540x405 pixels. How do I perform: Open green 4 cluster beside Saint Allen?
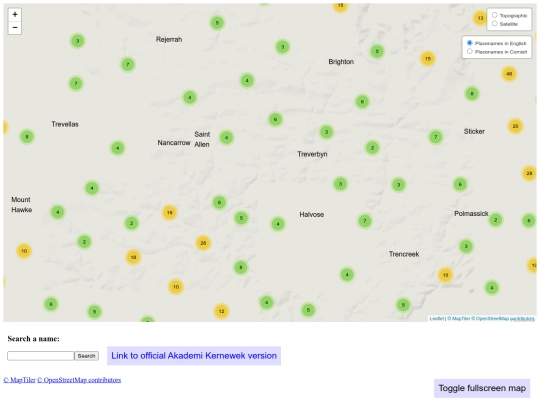tap(227, 138)
